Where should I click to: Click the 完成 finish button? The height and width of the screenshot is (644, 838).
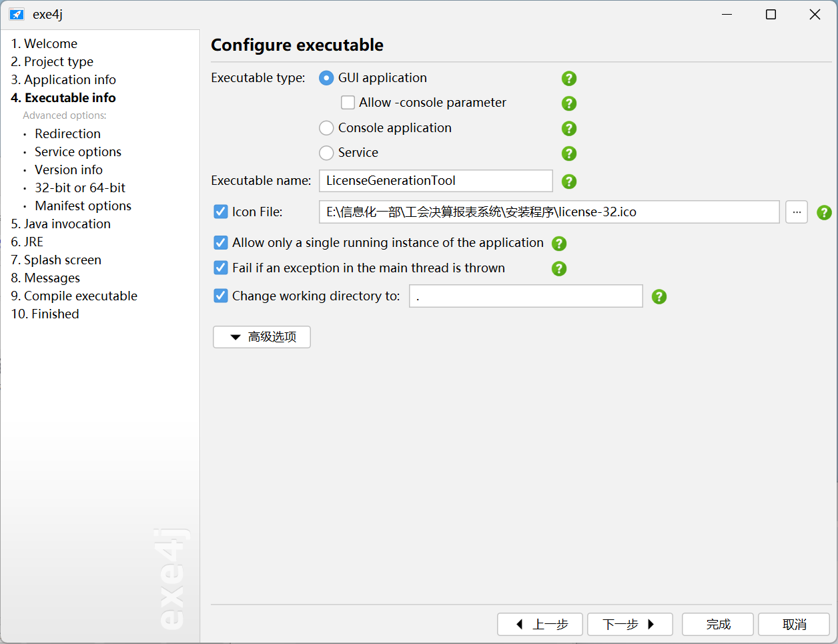717,624
